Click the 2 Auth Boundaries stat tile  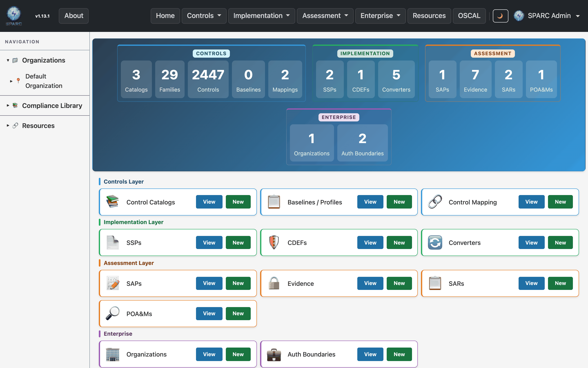click(x=363, y=143)
